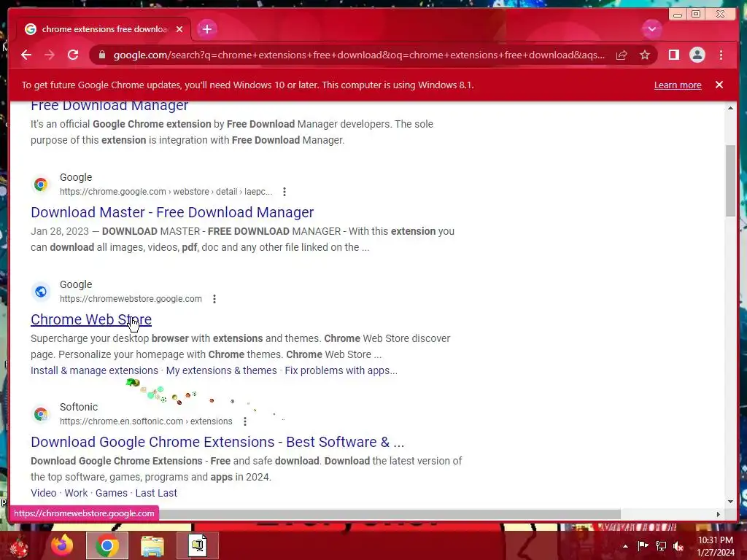
Task: Reload the current page
Action: point(73,55)
